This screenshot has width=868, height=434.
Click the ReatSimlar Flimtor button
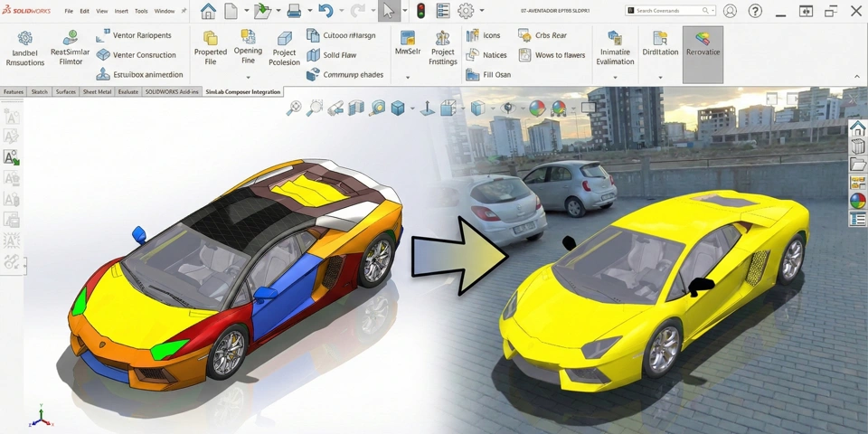point(71,49)
